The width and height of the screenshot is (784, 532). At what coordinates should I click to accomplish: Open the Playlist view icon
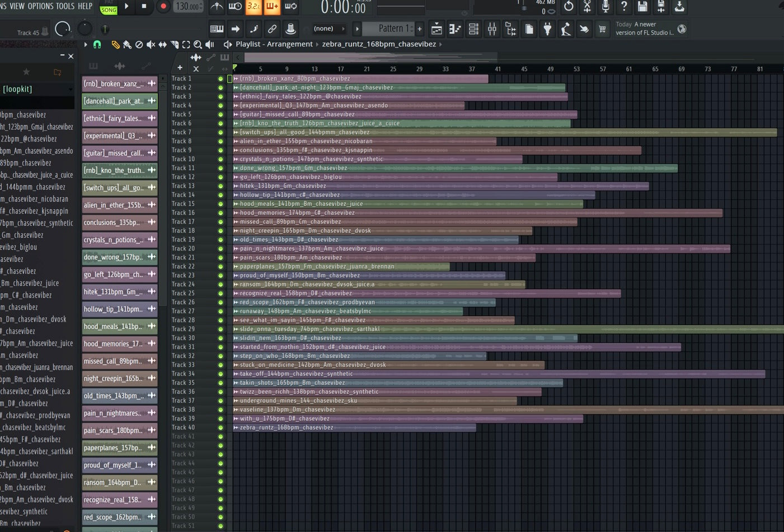pos(436,29)
